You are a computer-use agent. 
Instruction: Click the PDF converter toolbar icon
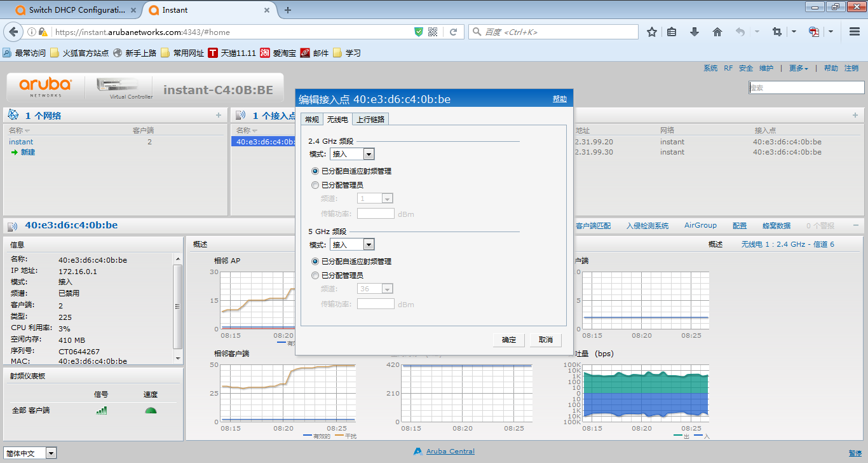(814, 32)
